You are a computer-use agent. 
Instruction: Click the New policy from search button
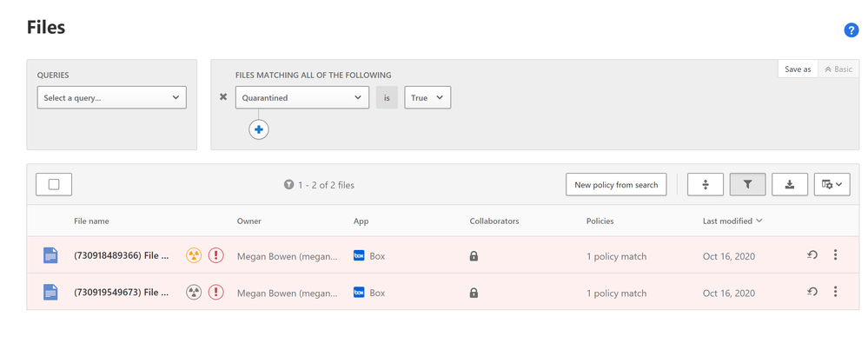(x=616, y=184)
